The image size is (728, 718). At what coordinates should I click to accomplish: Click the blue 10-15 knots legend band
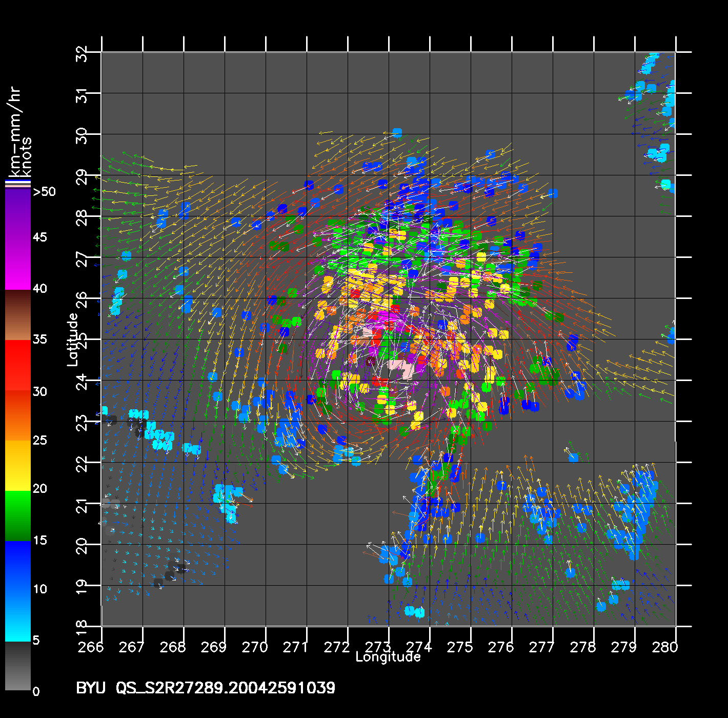pyautogui.click(x=18, y=566)
